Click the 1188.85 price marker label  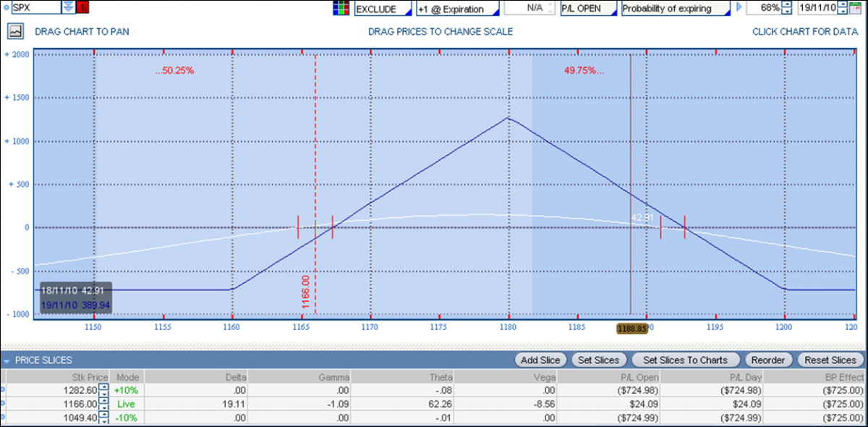tap(631, 328)
